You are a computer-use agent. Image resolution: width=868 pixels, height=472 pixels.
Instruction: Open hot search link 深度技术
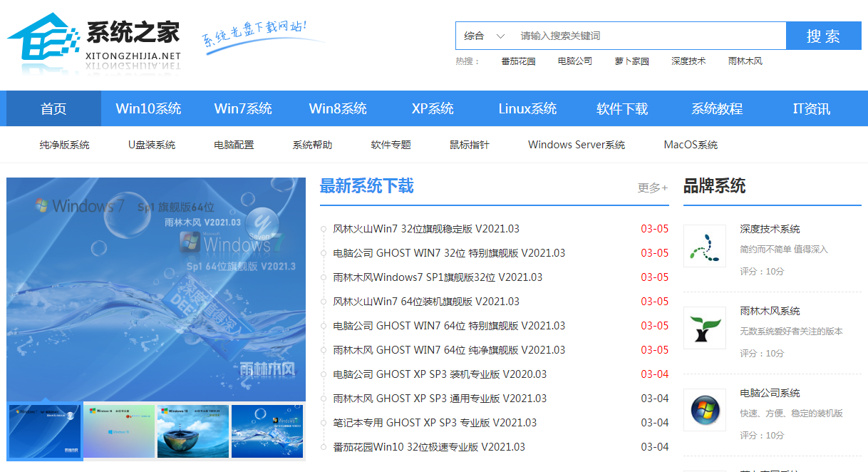coord(688,61)
